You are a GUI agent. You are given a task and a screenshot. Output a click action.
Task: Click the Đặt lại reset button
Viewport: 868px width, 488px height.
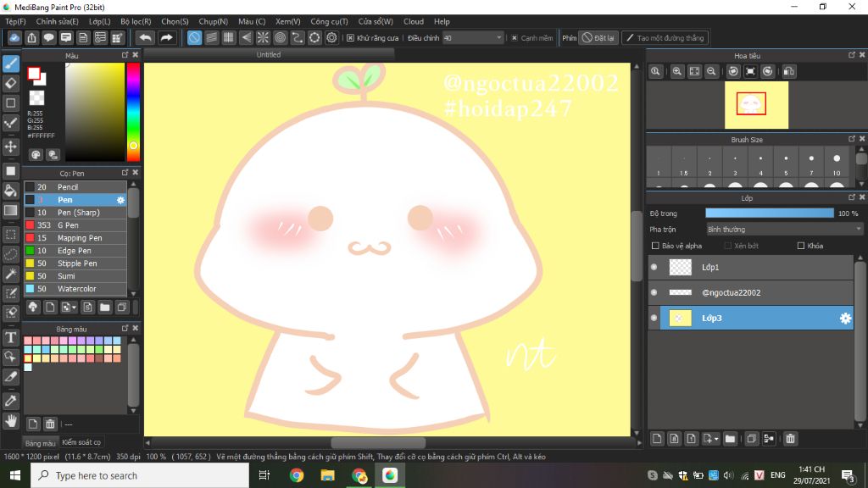coord(598,38)
